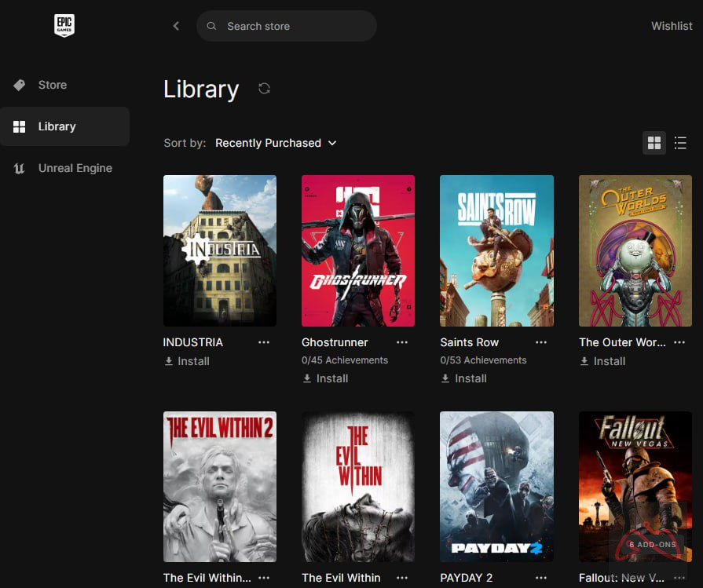Click the Search store input field
This screenshot has width=703, height=588.
(287, 26)
